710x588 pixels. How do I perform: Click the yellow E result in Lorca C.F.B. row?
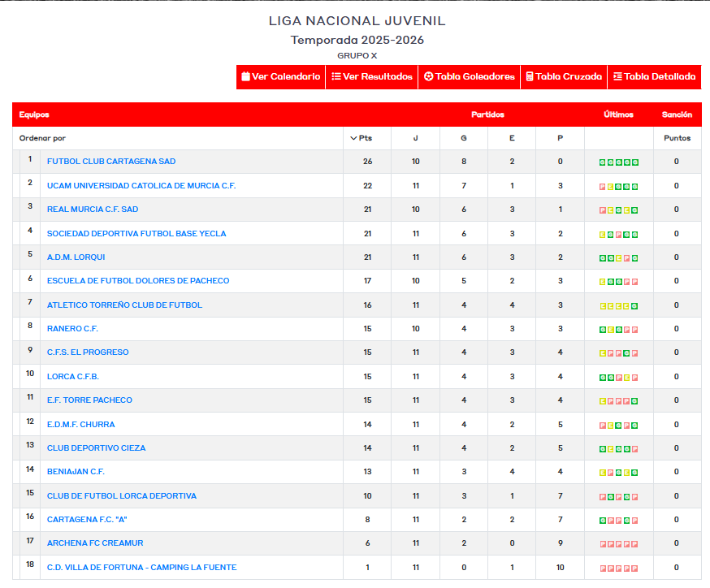(626, 377)
